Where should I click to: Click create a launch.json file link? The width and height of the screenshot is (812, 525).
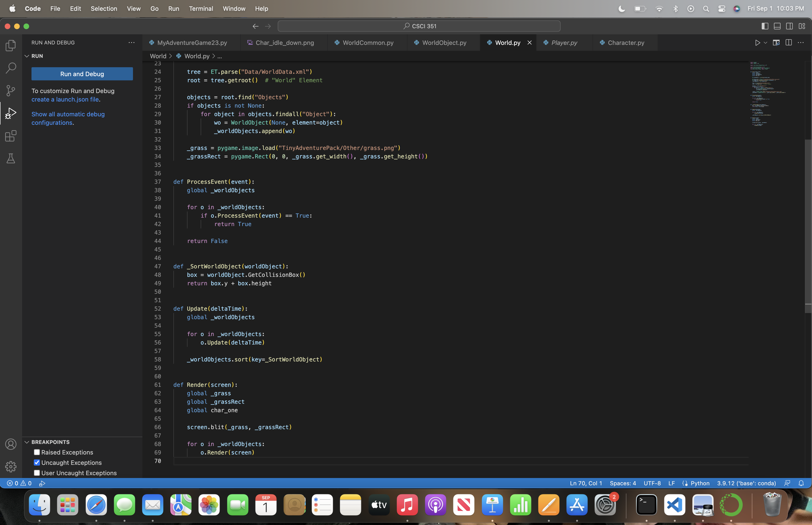point(65,99)
